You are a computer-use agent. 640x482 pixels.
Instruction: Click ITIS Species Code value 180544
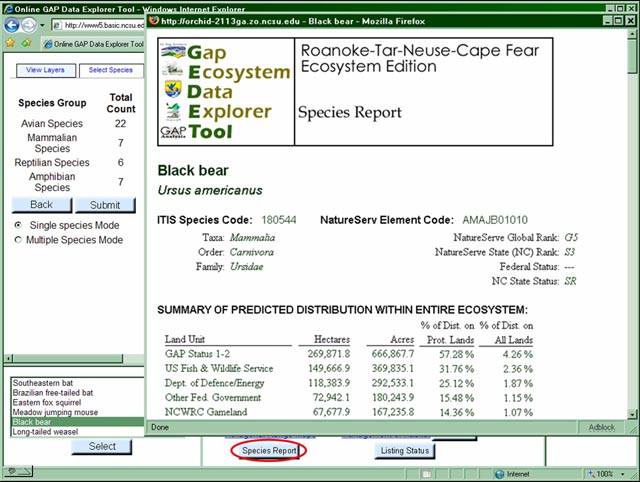(279, 220)
